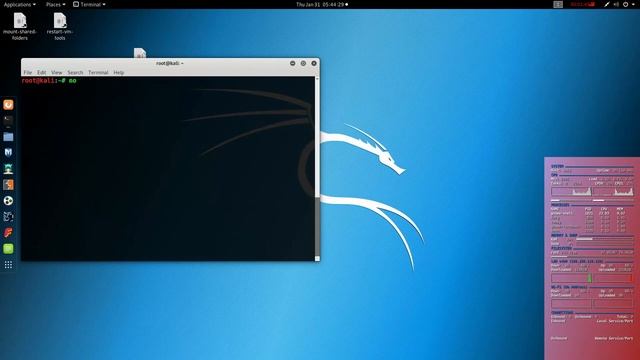
Task: Launch Faraday from the red F dock icon
Action: tap(8, 233)
